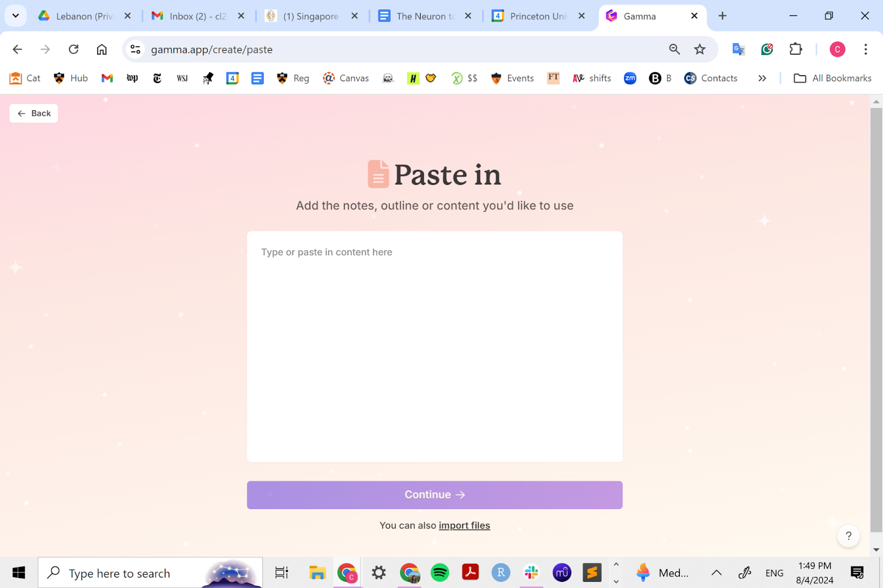Open the Washington Post bookmark icon
Image resolution: width=883 pixels, height=588 pixels.
(x=132, y=78)
